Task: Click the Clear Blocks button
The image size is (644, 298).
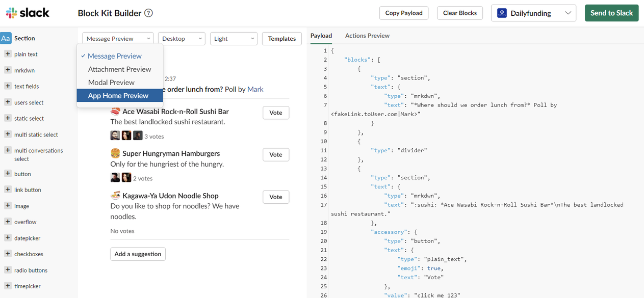Action: click(x=460, y=13)
